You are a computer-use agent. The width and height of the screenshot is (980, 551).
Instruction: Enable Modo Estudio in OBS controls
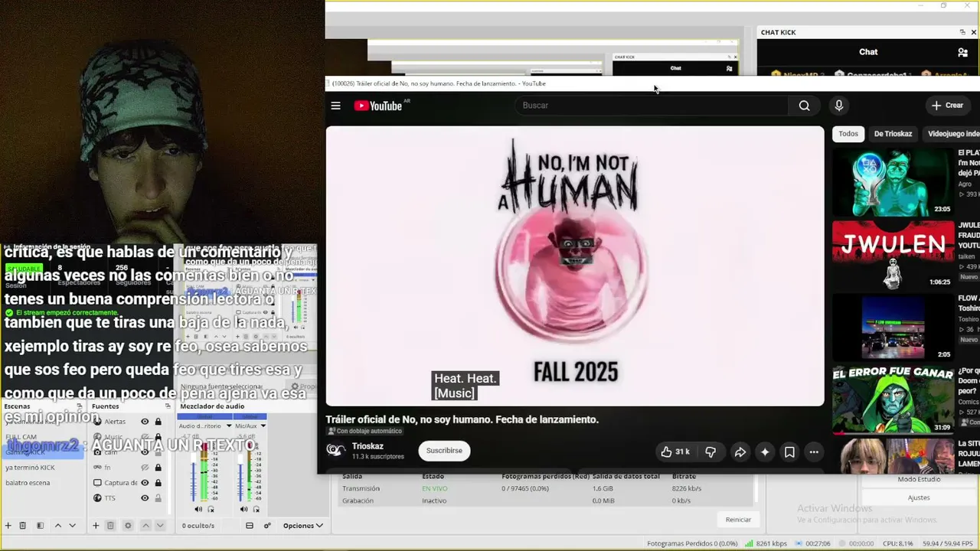[919, 479]
